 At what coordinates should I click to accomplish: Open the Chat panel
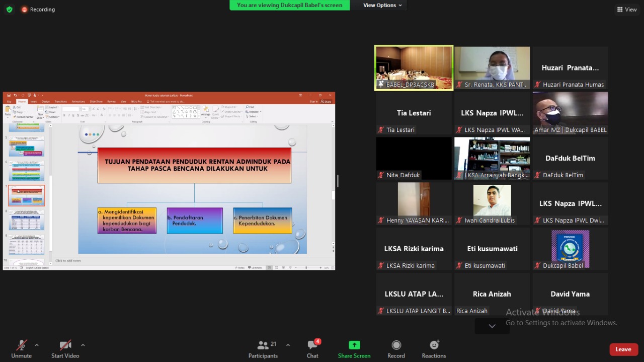coord(312,349)
